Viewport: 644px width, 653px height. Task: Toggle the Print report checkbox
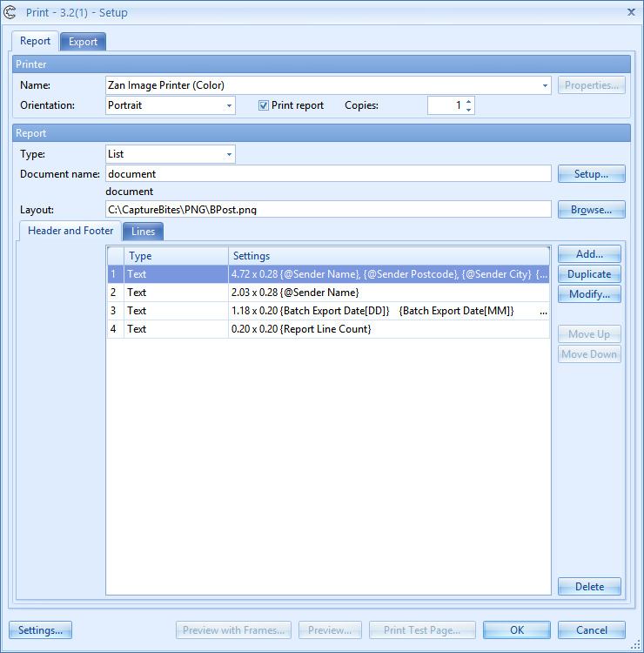264,105
